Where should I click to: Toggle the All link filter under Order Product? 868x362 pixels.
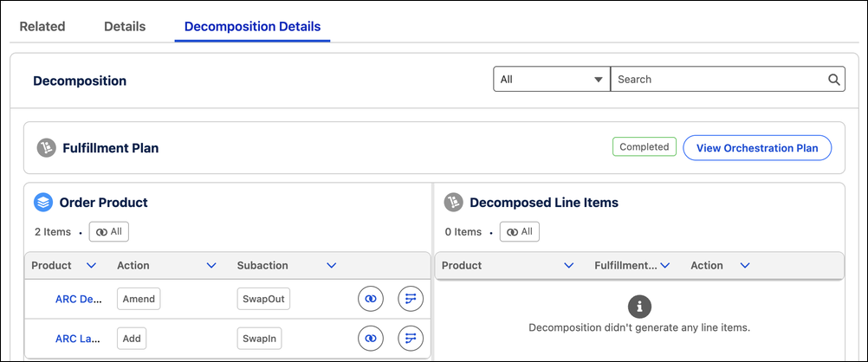(x=109, y=232)
